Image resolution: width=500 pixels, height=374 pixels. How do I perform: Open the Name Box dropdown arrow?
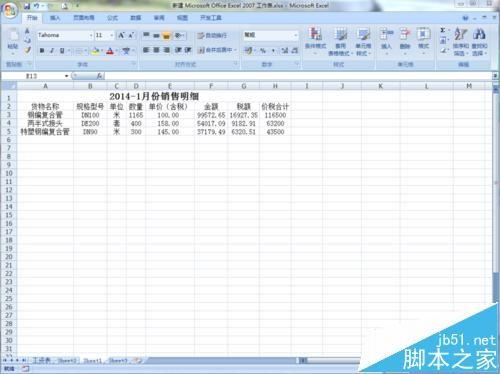point(66,76)
